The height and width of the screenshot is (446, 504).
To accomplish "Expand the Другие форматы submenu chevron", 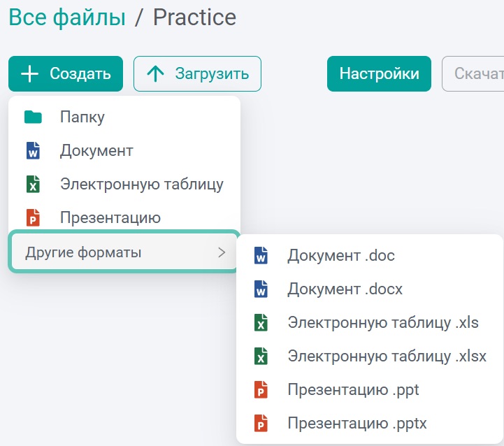I will click(x=222, y=252).
